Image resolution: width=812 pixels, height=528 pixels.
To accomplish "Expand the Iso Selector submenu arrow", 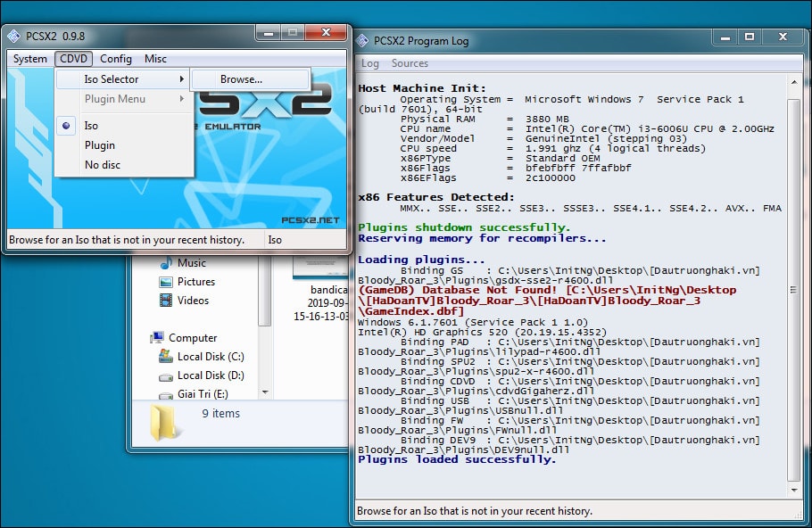I will click(x=182, y=78).
